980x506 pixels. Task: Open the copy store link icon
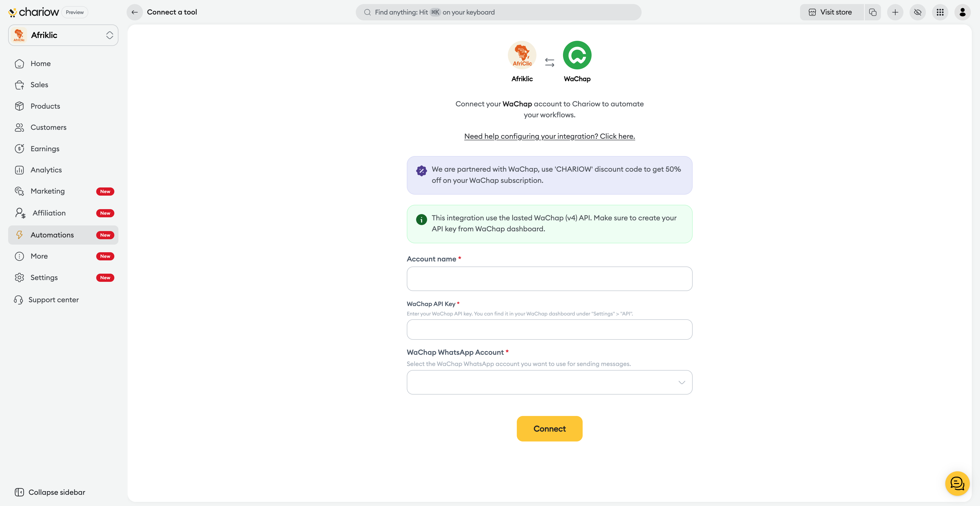[x=873, y=12]
